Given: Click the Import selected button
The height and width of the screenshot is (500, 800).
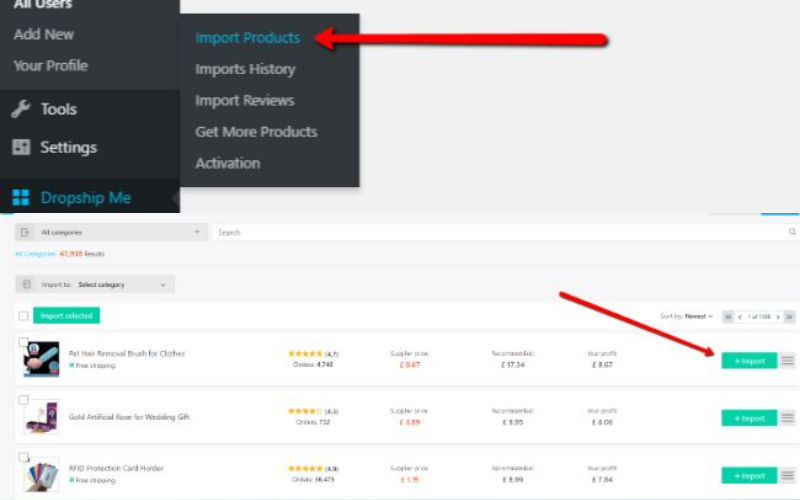Looking at the screenshot, I should click(x=66, y=316).
